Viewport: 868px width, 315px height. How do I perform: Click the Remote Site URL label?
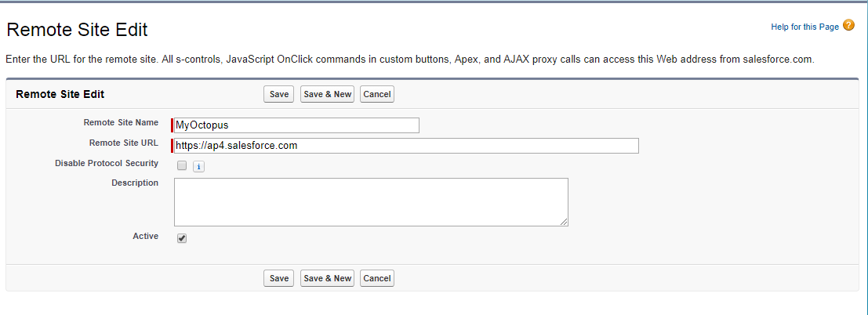(x=123, y=143)
